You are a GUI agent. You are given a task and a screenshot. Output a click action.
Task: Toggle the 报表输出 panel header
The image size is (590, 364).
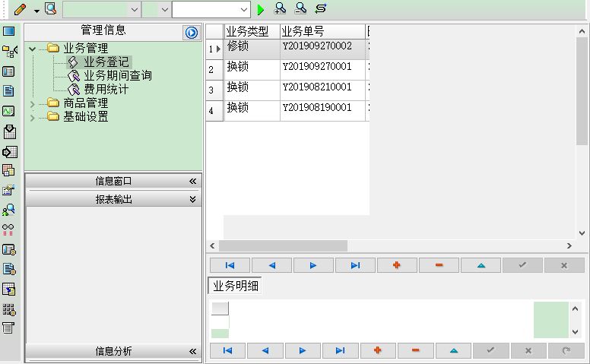tap(113, 199)
